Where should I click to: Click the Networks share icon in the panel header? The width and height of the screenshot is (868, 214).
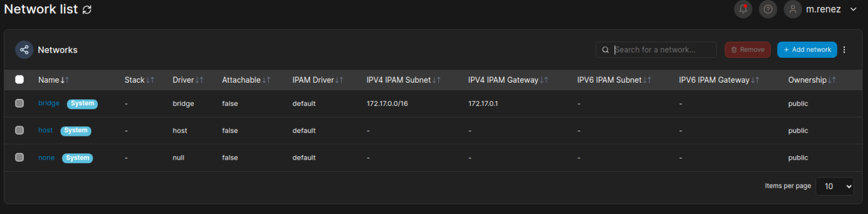tap(24, 50)
